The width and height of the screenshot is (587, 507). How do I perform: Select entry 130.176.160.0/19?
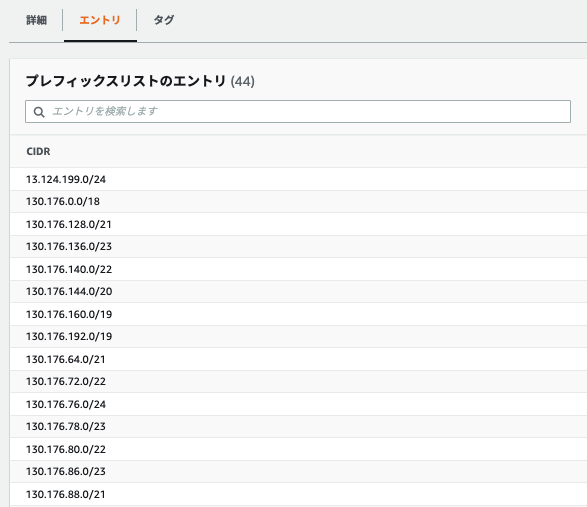pos(69,314)
